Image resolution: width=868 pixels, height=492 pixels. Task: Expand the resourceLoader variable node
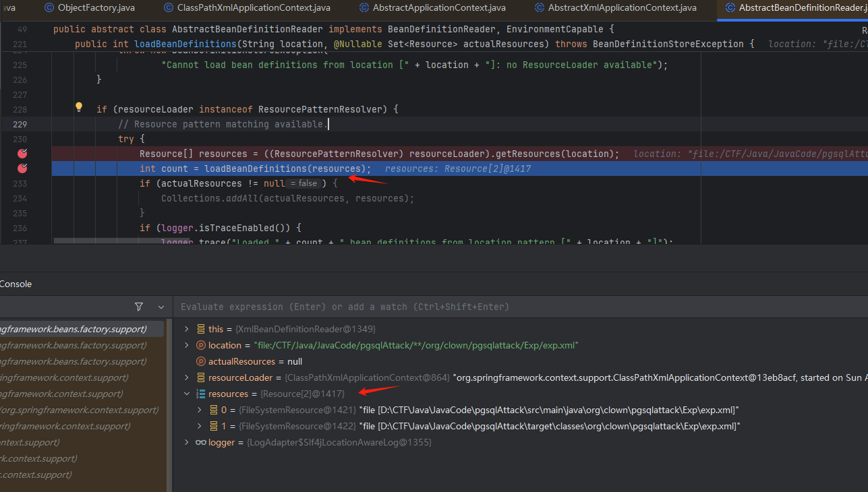click(187, 377)
